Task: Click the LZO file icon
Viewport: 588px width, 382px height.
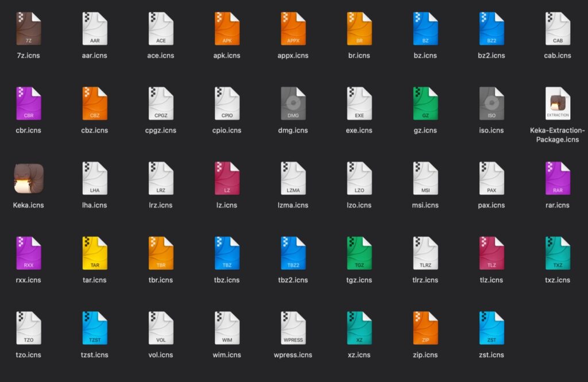Action: click(x=359, y=178)
